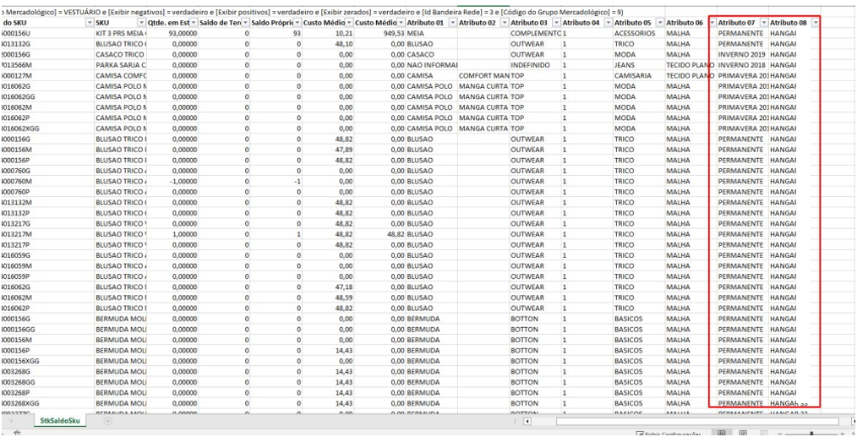Switch to Page Layout view icon
The height and width of the screenshot is (437, 868).
[743, 433]
